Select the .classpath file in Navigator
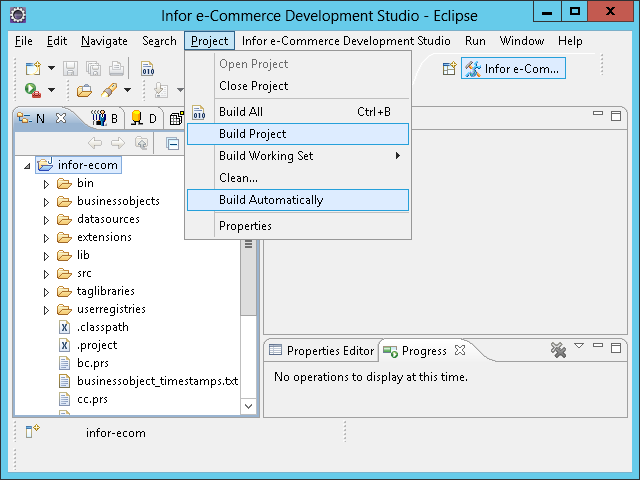 tap(102, 327)
